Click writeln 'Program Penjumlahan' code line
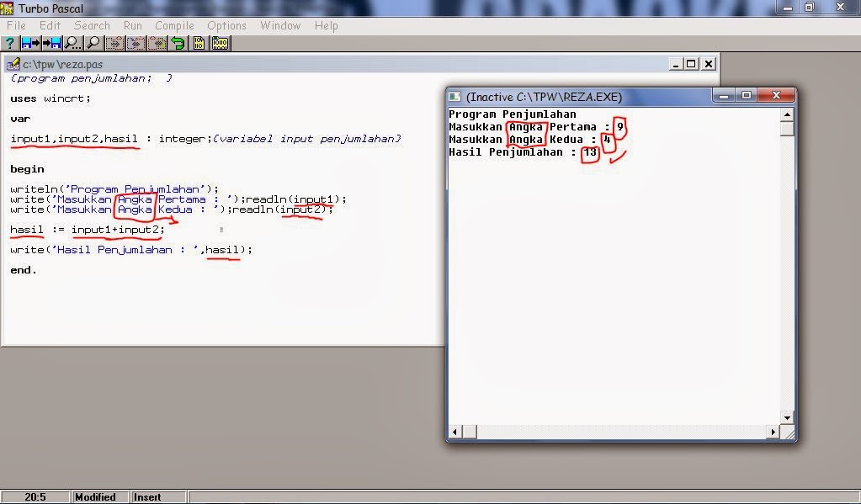Viewport: 861px width, 504px height. [x=114, y=188]
